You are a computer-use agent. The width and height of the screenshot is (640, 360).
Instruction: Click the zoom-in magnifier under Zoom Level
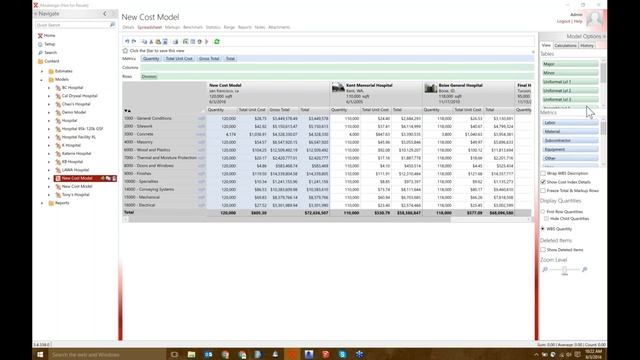pyautogui.click(x=584, y=269)
